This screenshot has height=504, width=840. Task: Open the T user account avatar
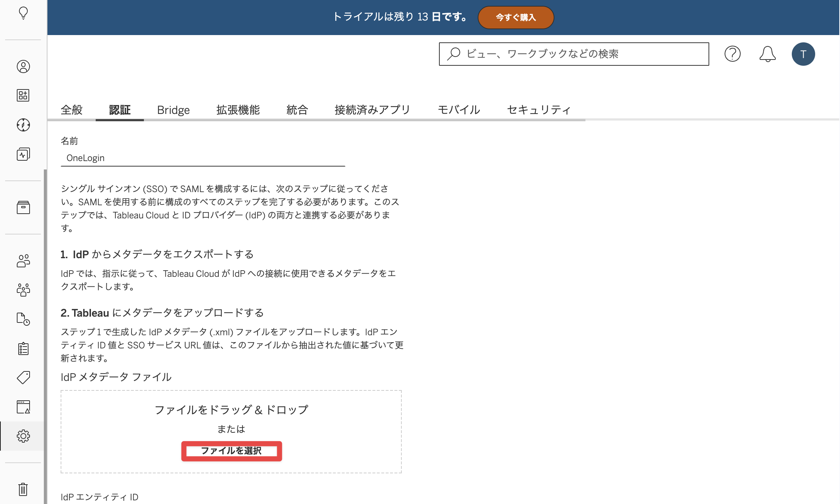click(x=803, y=54)
